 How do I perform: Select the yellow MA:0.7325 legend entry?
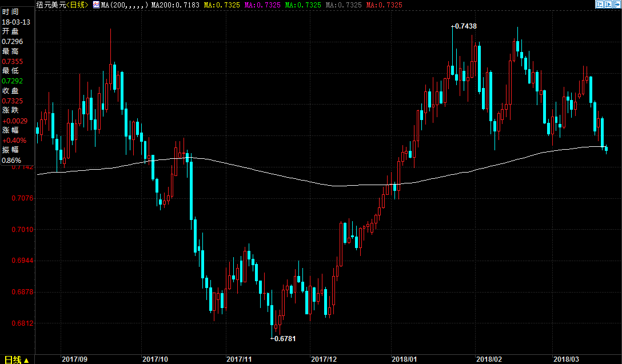point(222,5)
